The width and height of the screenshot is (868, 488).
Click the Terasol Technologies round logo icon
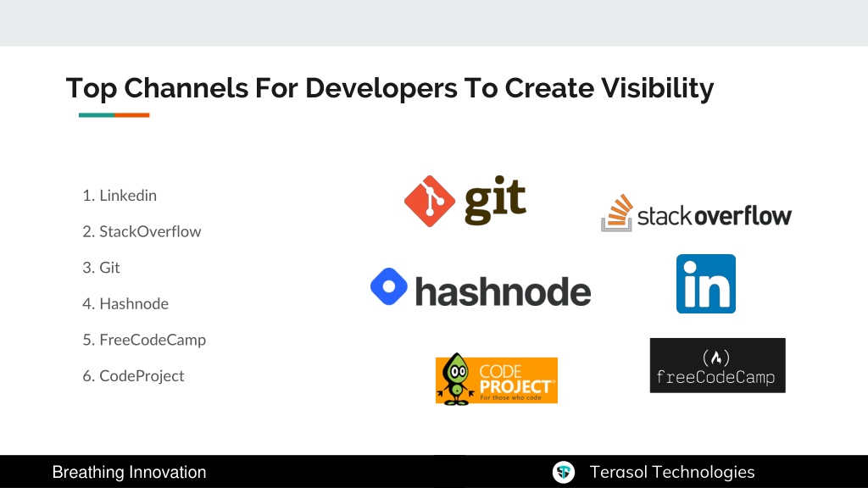[x=564, y=472]
